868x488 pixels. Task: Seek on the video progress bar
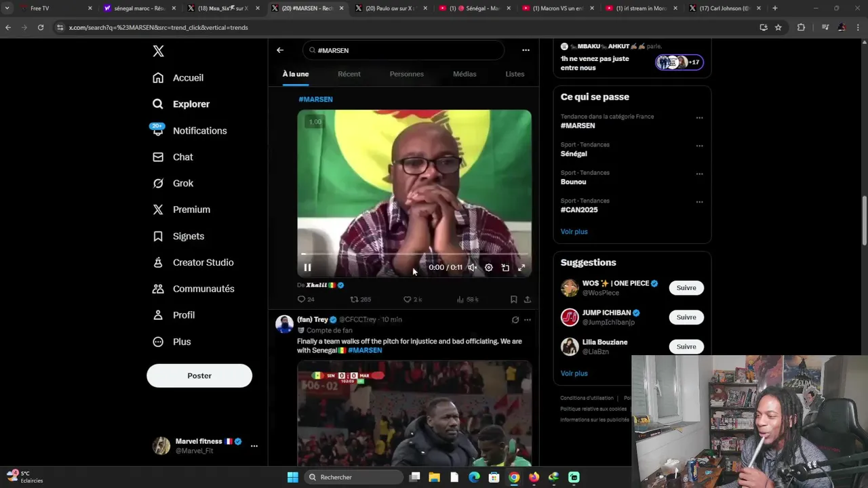[x=414, y=254]
